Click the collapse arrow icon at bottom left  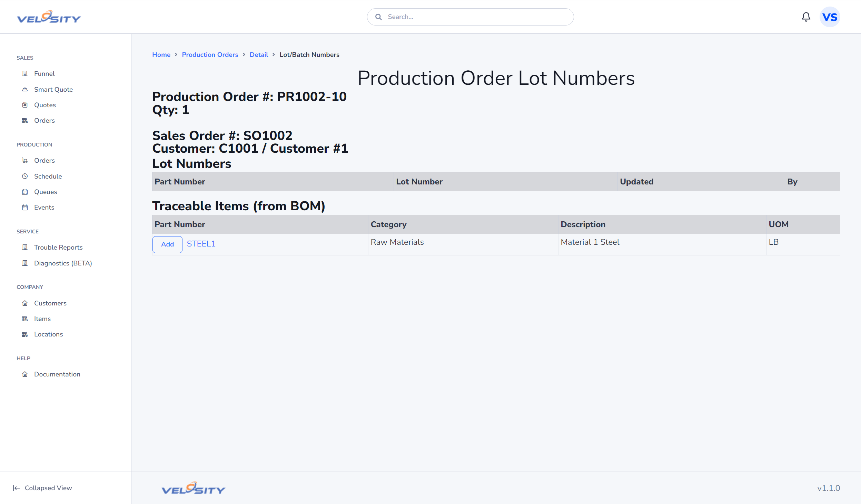[17, 488]
